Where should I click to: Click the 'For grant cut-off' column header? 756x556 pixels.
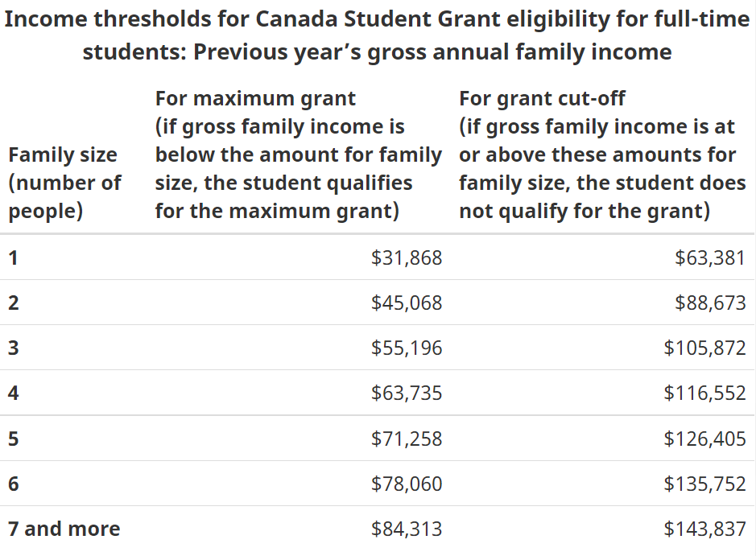click(x=601, y=154)
